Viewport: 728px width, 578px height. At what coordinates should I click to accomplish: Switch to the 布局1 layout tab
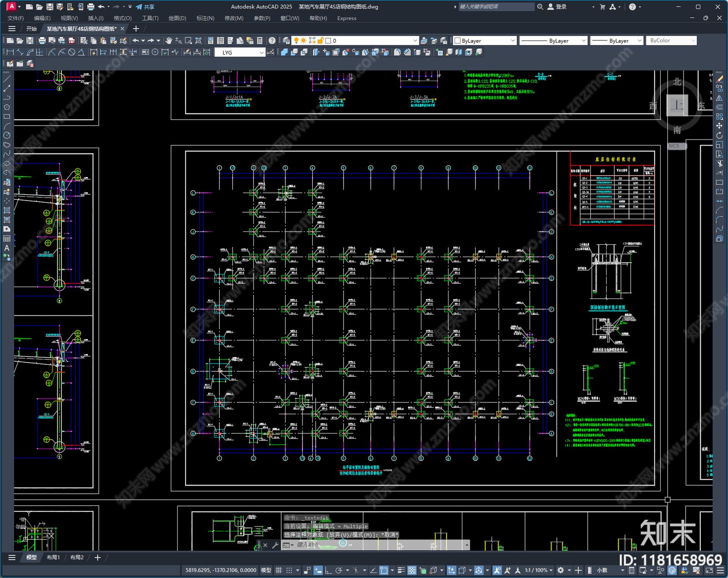coord(53,557)
